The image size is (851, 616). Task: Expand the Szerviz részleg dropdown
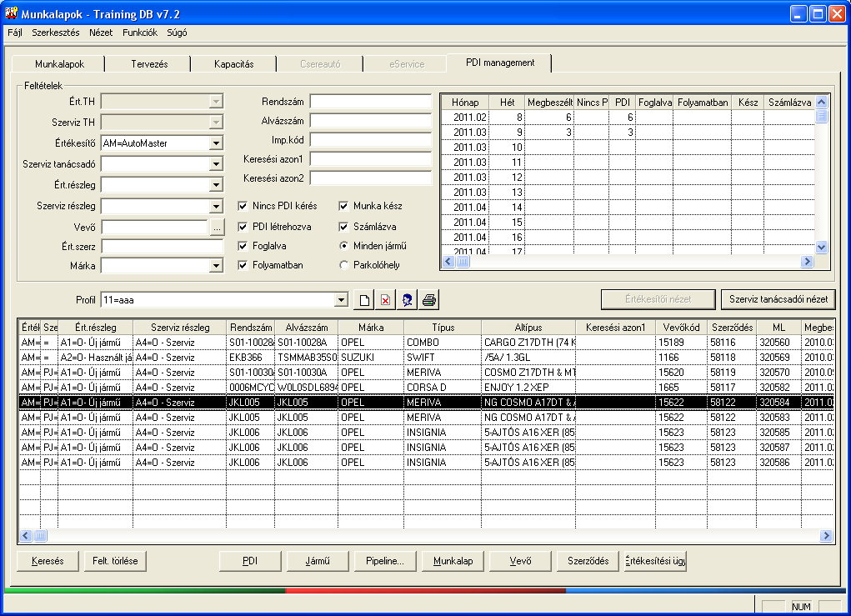(x=216, y=206)
